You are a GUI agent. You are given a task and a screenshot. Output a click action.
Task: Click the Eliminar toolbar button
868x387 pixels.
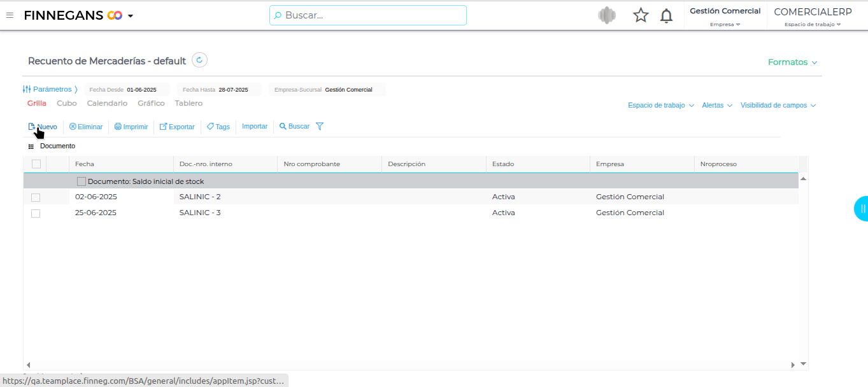click(x=86, y=127)
